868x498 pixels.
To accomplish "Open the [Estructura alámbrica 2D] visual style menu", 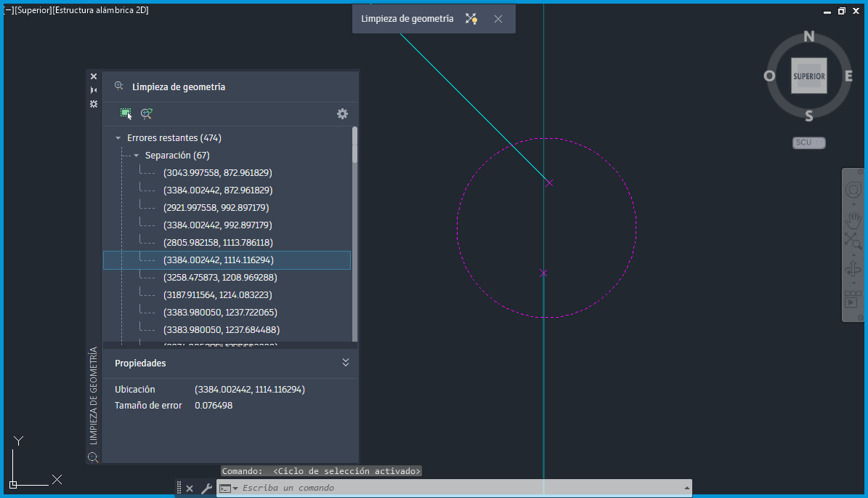I will (x=100, y=10).
